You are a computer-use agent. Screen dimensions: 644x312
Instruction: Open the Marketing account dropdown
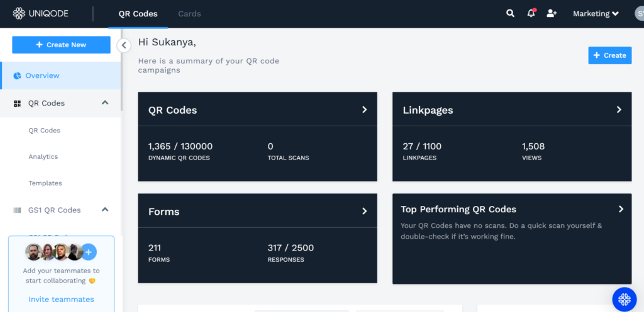[x=596, y=14]
